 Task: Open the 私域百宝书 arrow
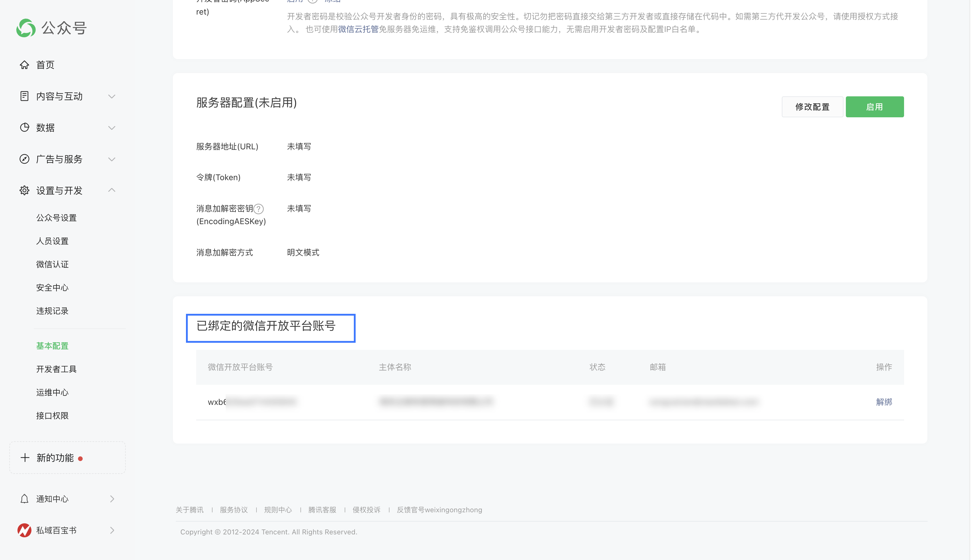pos(112,530)
